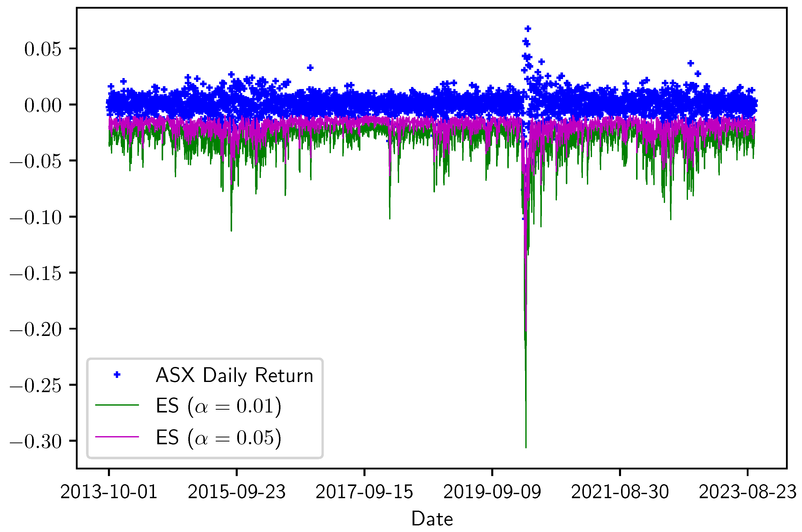The height and width of the screenshot is (532, 802).
Task: Click the magenta ES line sample in legend
Action: pyautogui.click(x=117, y=437)
